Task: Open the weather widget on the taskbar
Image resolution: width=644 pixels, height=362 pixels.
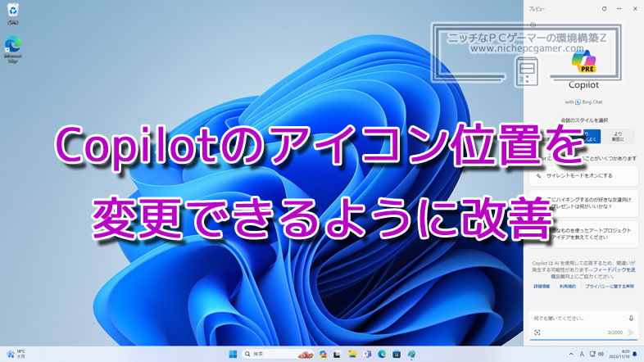Action: click(x=16, y=354)
